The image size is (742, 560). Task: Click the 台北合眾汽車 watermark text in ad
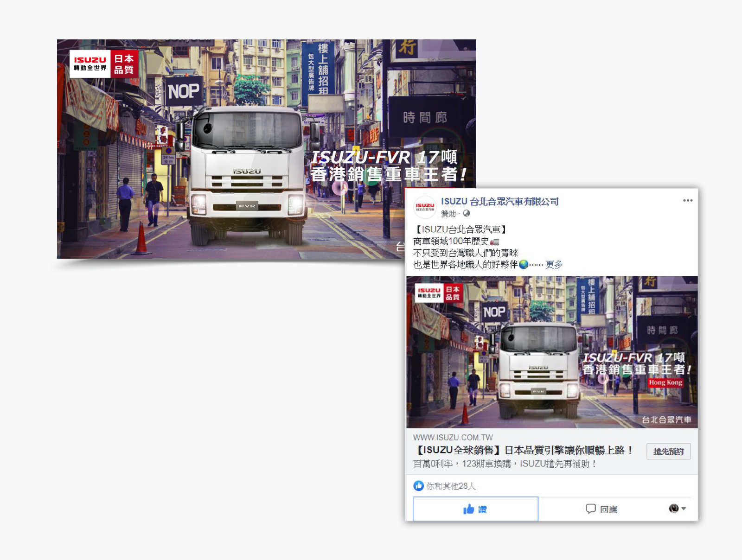pos(666,420)
